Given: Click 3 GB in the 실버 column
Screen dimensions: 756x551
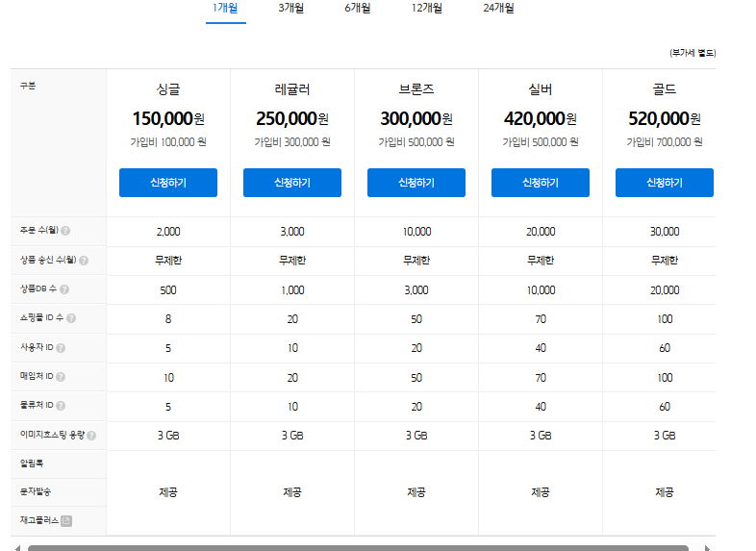Looking at the screenshot, I should (x=541, y=436).
